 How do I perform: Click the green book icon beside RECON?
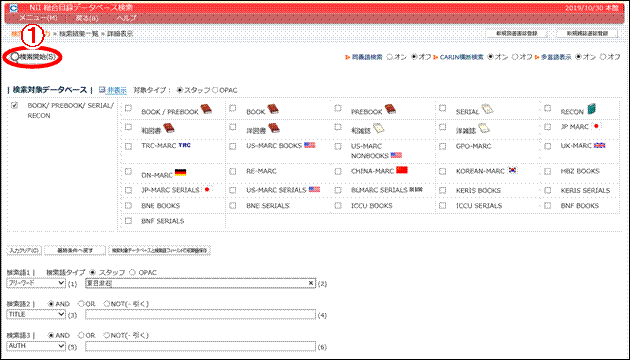[591, 109]
